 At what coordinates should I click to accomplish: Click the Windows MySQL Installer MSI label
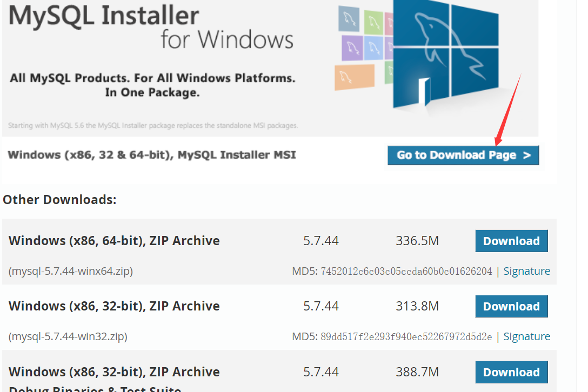152,155
